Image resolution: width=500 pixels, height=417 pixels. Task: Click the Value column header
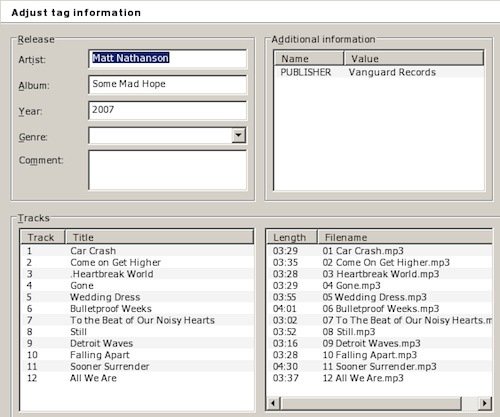414,59
